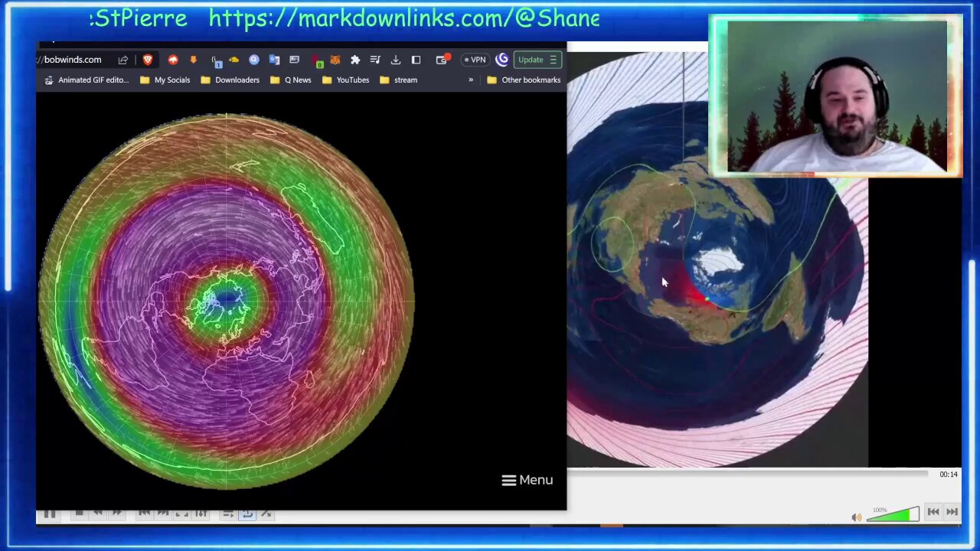Open the Other bookmarks folder
The width and height of the screenshot is (980, 551).
524,80
